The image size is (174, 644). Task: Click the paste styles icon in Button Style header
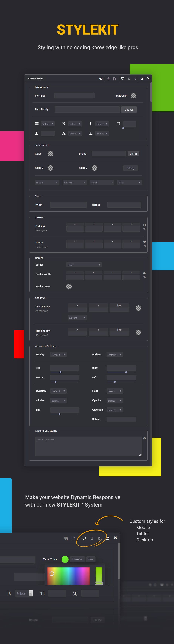[114, 79]
